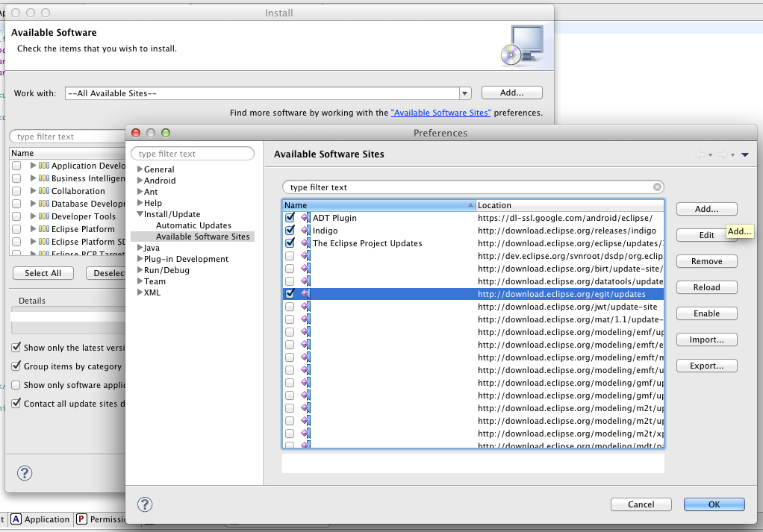Image resolution: width=763 pixels, height=532 pixels.
Task: Select the XML preferences item
Action: pos(152,292)
